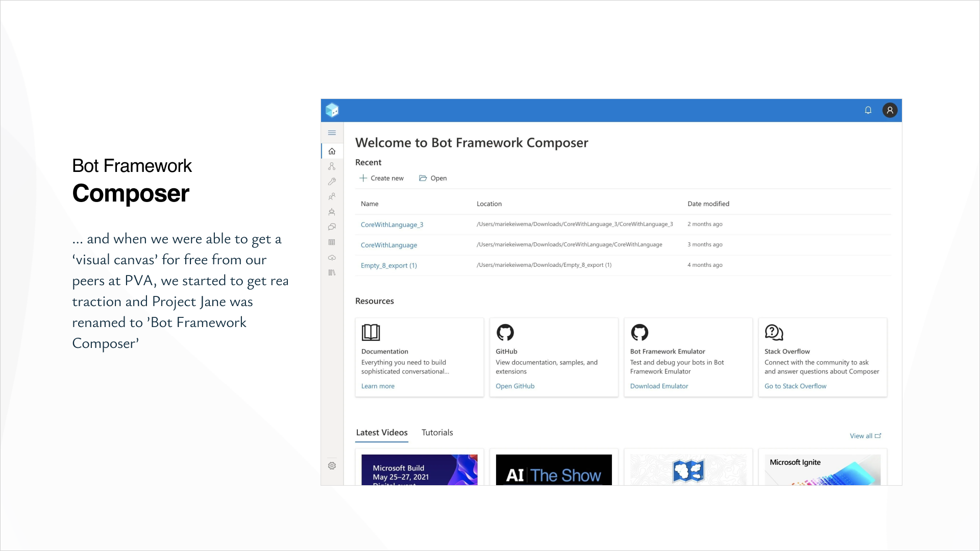Expand the hamburger navigation menu
This screenshot has height=551, width=980.
click(332, 133)
